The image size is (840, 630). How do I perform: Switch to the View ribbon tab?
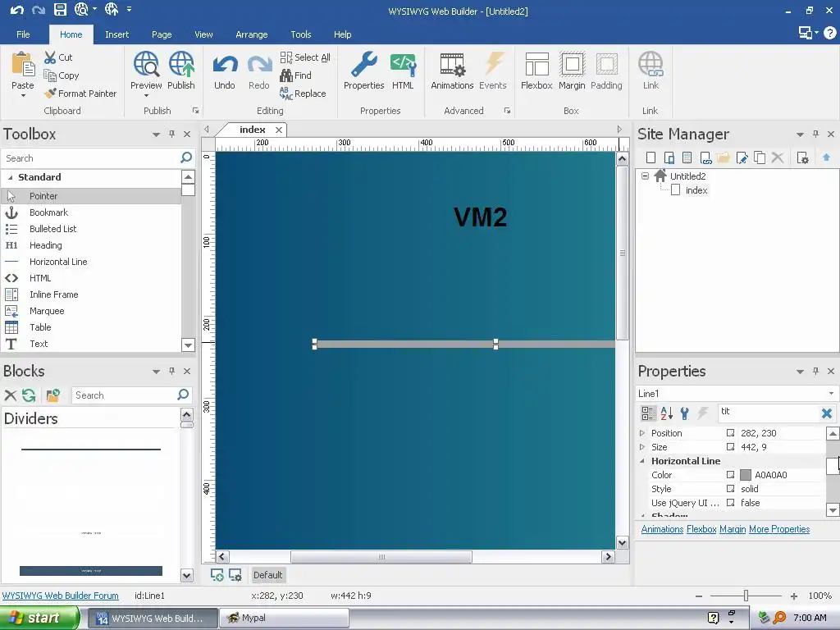tap(203, 34)
